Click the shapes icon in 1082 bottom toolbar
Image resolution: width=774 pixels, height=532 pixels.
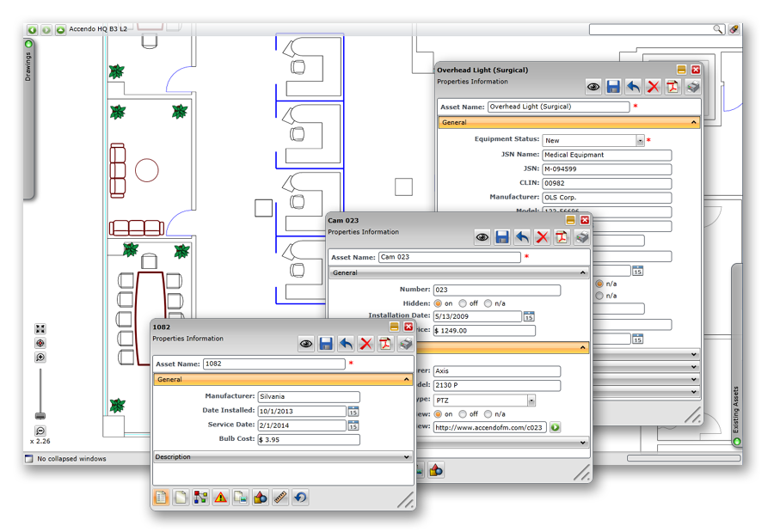(261, 497)
